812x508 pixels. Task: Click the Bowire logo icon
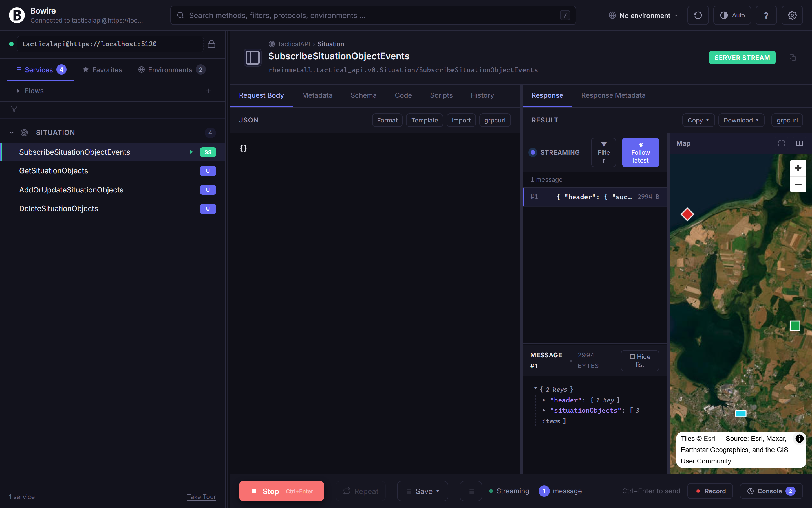17,16
